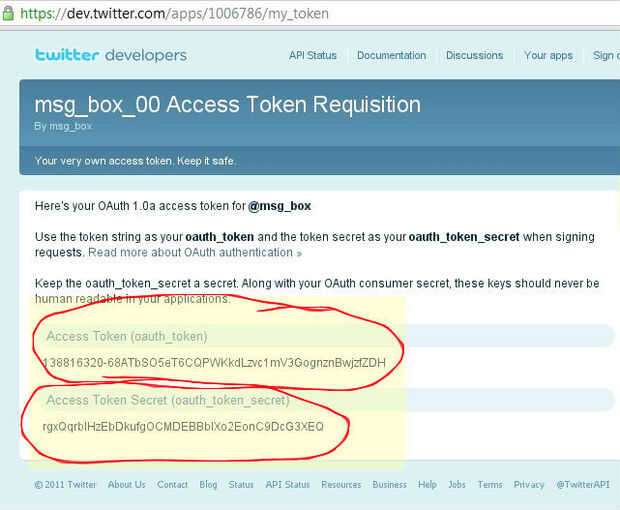620x510 pixels.
Task: Go to Your apps
Action: click(x=548, y=55)
